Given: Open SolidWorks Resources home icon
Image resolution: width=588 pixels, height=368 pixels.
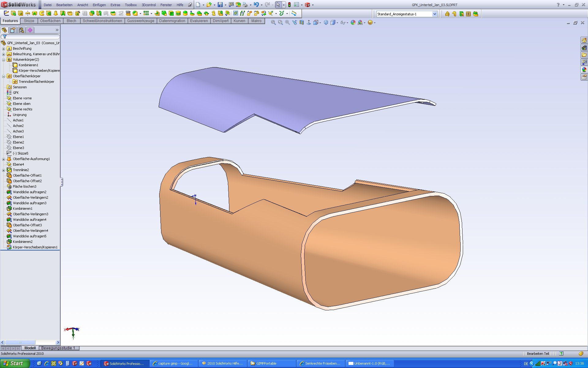Looking at the screenshot, I should click(x=584, y=40).
